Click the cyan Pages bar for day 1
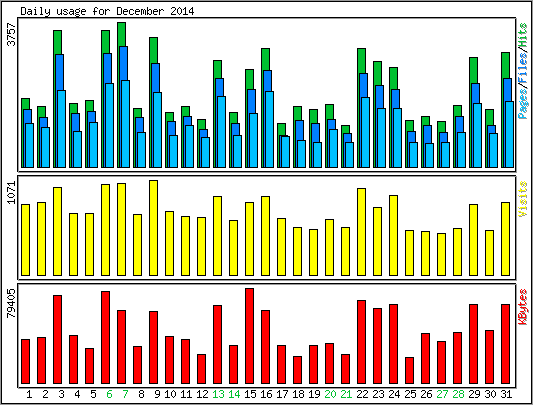This screenshot has height=405, width=533. coord(30,146)
